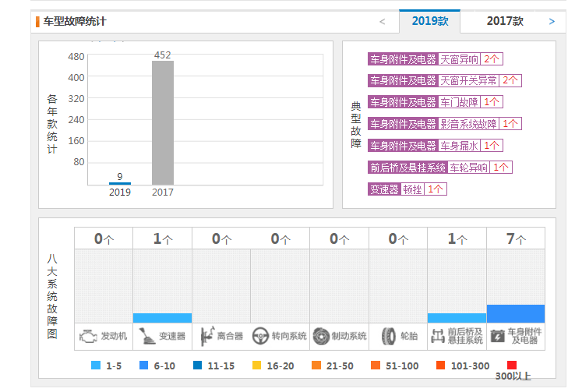The image size is (568, 392).
Task: Open the 变速器 顿挫 1个 fault tag
Action: pyautogui.click(x=407, y=189)
